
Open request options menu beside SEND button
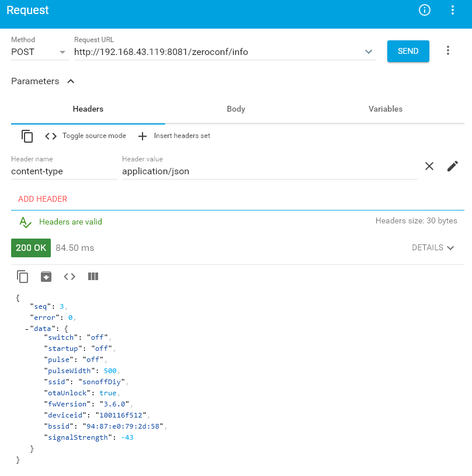click(448, 51)
